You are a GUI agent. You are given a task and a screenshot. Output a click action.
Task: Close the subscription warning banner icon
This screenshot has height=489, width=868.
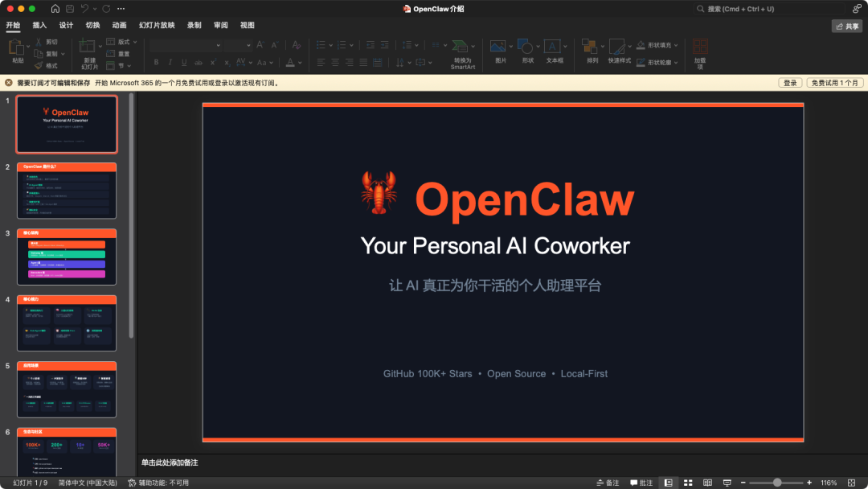click(9, 83)
